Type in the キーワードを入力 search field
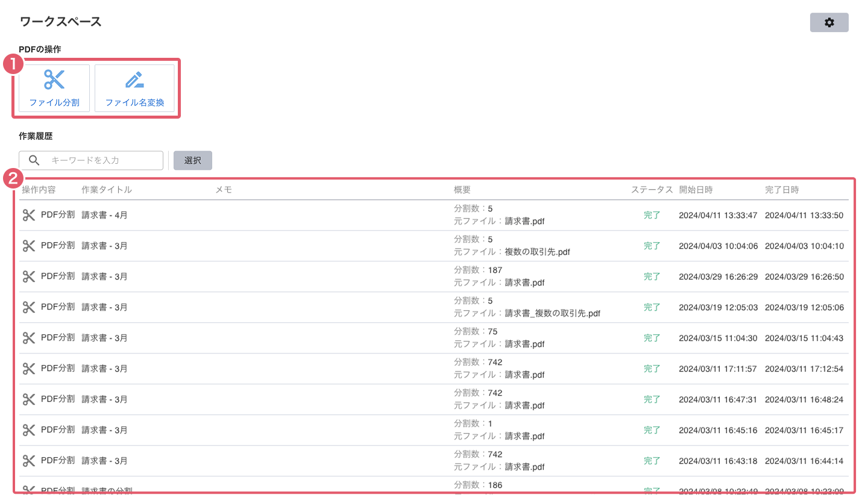Viewport: 868px width, 495px height. [102, 160]
